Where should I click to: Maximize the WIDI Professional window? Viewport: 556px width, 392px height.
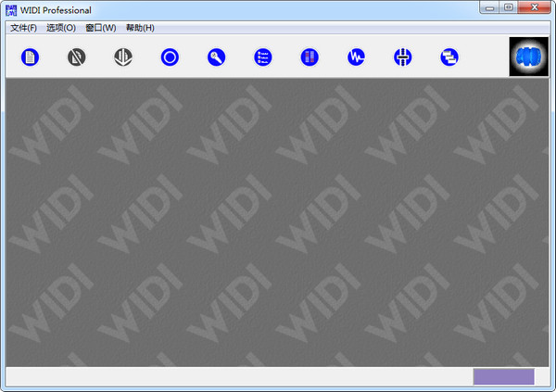tap(509, 7)
